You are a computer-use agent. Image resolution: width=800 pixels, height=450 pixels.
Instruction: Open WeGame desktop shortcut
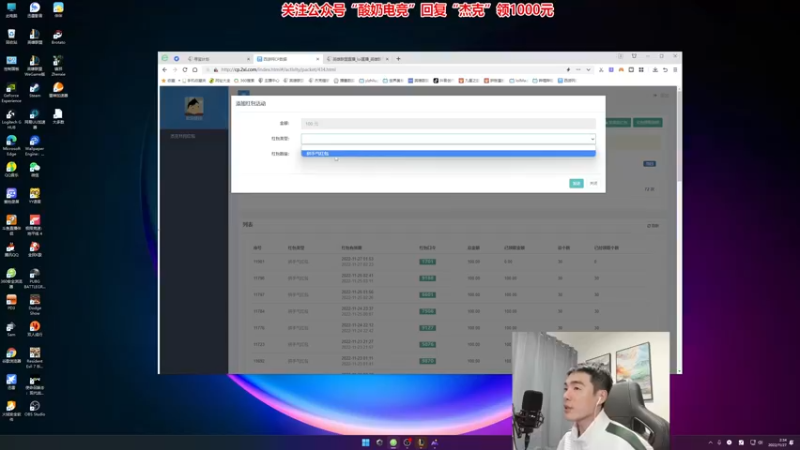[x=35, y=66]
